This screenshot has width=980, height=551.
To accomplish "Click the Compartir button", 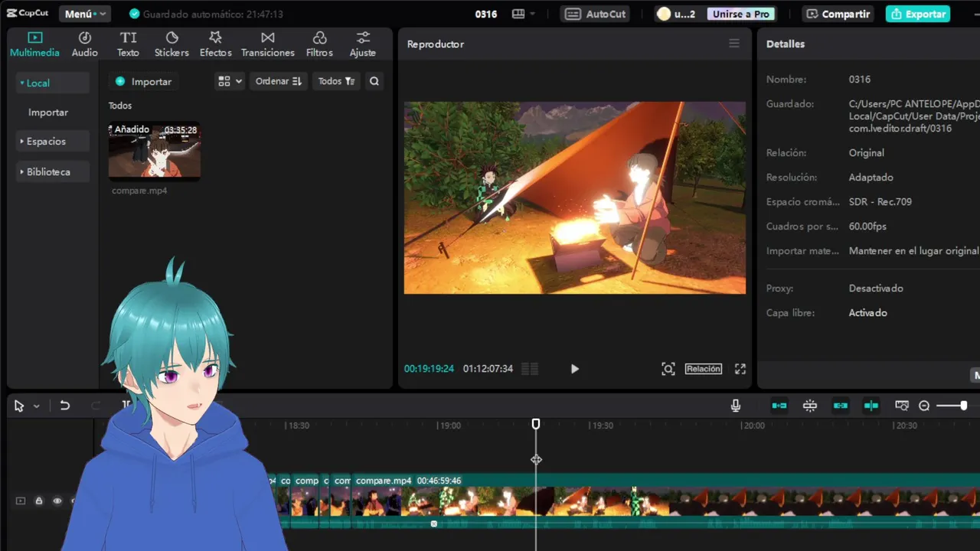I will 838,14.
